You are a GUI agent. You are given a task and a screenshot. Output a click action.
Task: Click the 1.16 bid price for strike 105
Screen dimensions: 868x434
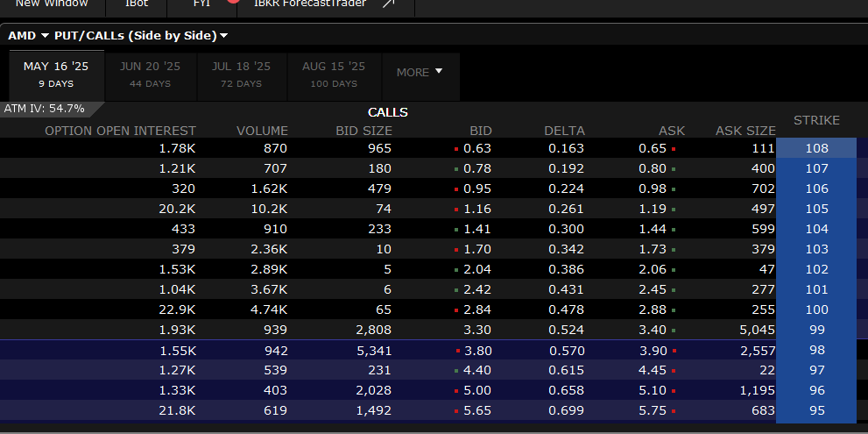point(477,209)
